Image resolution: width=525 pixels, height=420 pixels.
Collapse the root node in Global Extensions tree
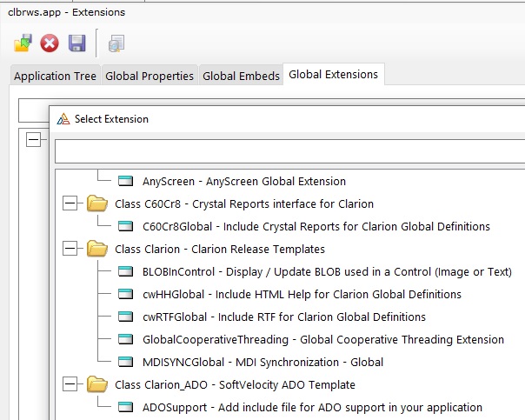(34, 139)
